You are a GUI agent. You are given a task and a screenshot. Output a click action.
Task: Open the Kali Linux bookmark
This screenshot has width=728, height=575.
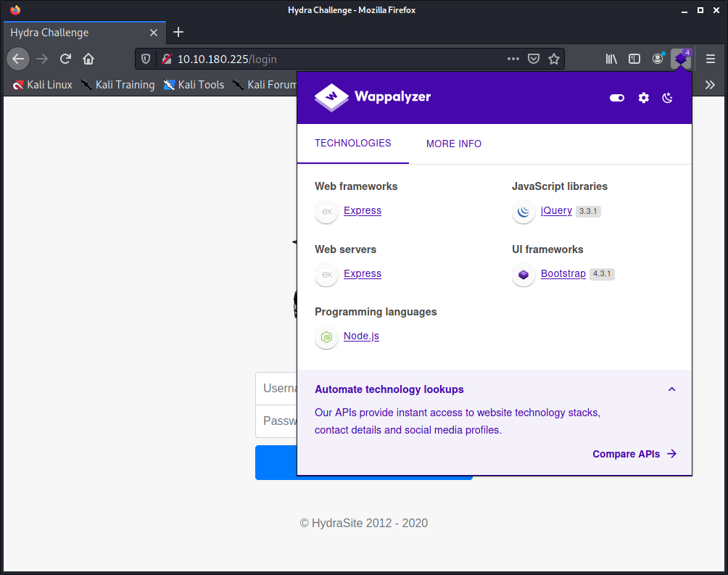(42, 85)
